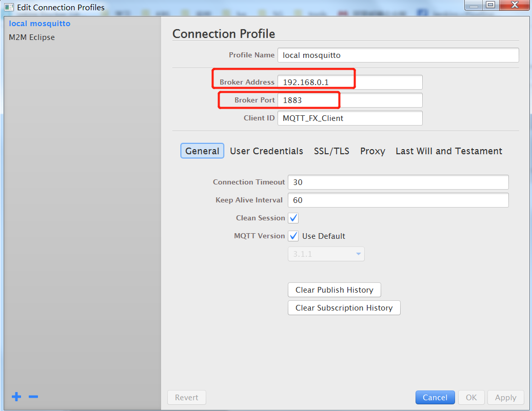Switch to the User Credentials tab
Screen dimensions: 532x411
pos(266,151)
